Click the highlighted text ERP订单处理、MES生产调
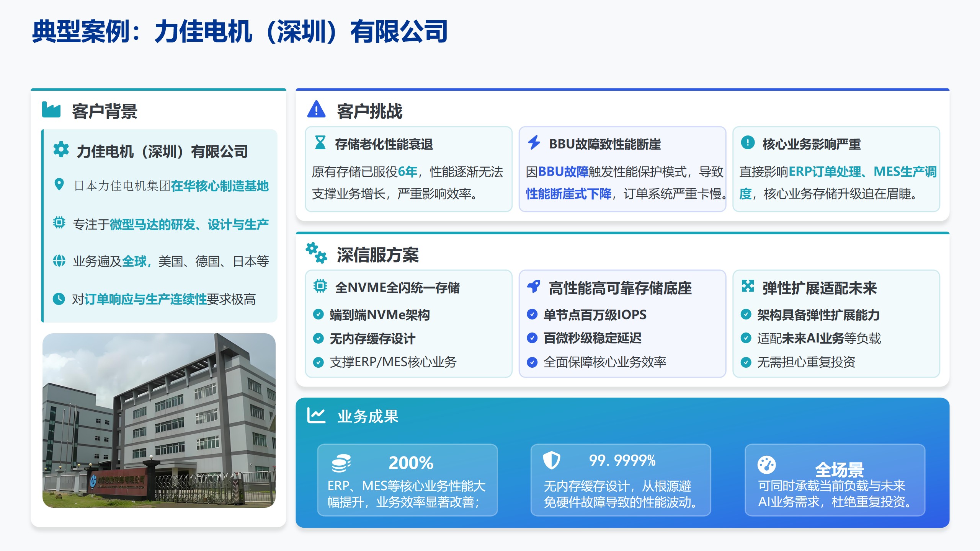The height and width of the screenshot is (551, 980). [x=862, y=172]
